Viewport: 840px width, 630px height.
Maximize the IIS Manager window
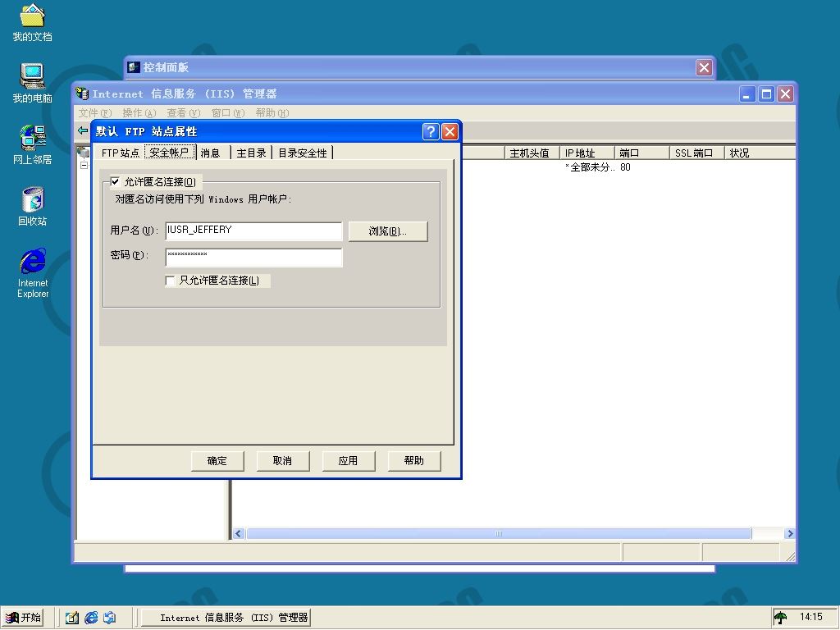coord(767,94)
